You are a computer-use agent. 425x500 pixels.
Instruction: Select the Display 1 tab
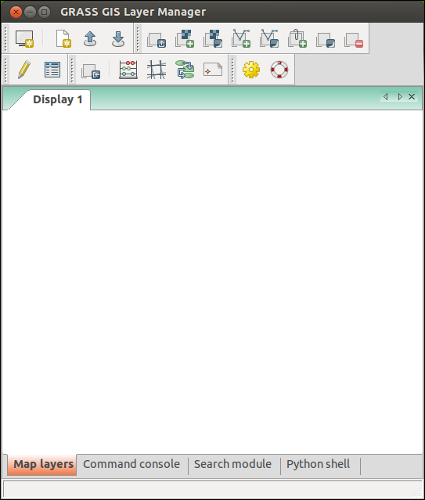tap(57, 99)
